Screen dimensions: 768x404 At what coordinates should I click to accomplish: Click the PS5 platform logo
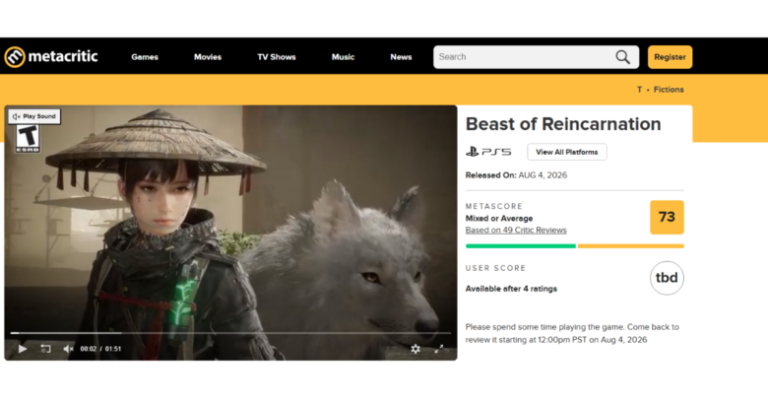pyautogui.click(x=488, y=152)
